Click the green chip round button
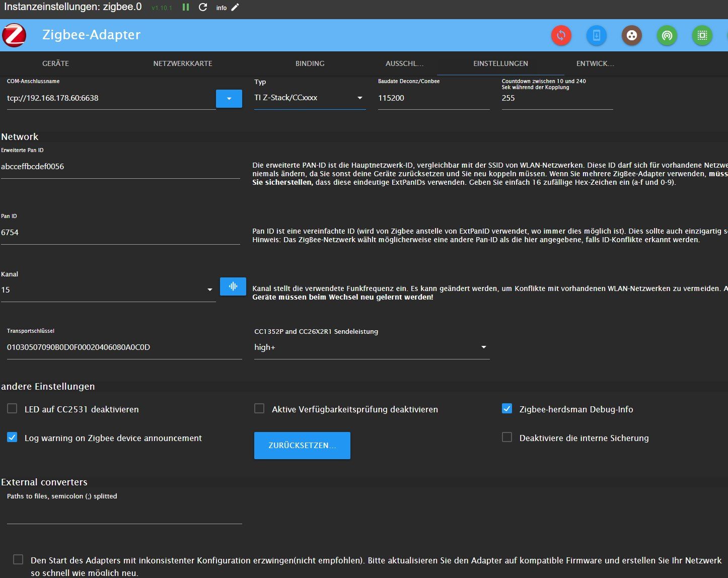The height and width of the screenshot is (578, 728). tap(702, 35)
